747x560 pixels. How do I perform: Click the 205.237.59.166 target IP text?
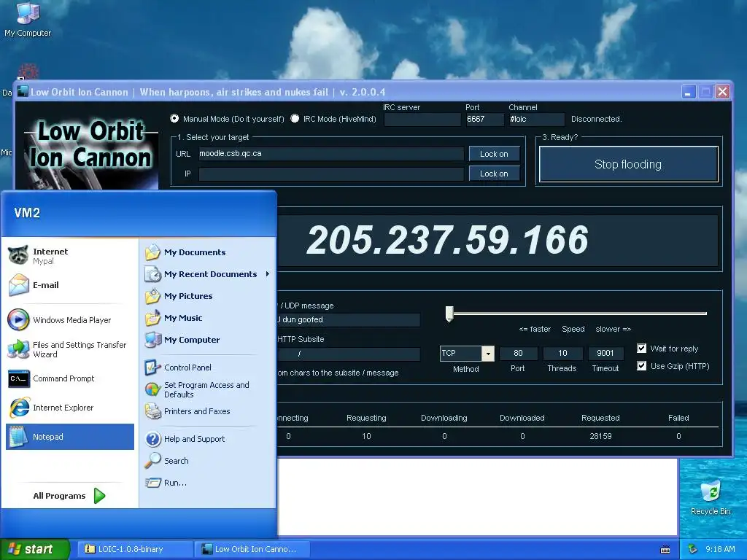(448, 239)
